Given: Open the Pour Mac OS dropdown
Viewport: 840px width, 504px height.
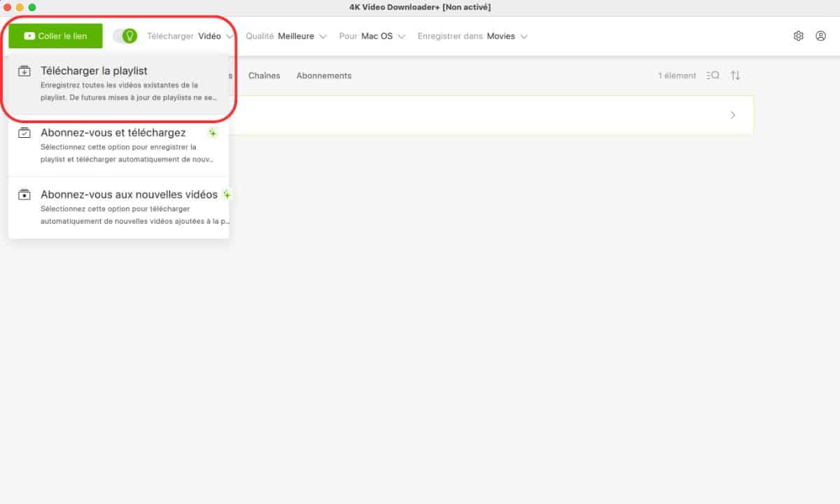Looking at the screenshot, I should click(372, 36).
